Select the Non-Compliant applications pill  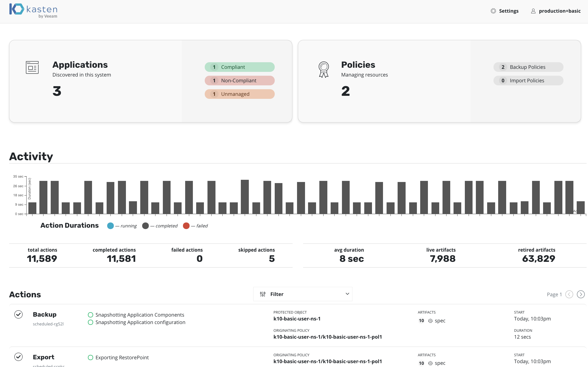239,80
